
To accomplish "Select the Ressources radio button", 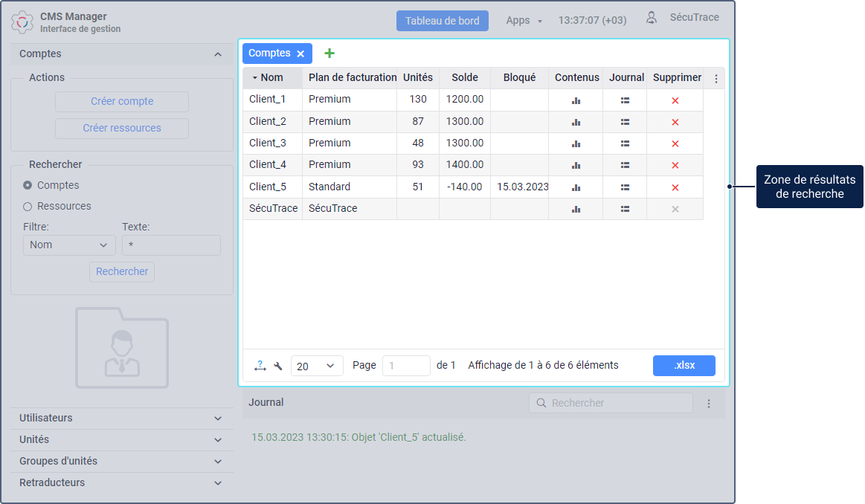I will point(28,207).
